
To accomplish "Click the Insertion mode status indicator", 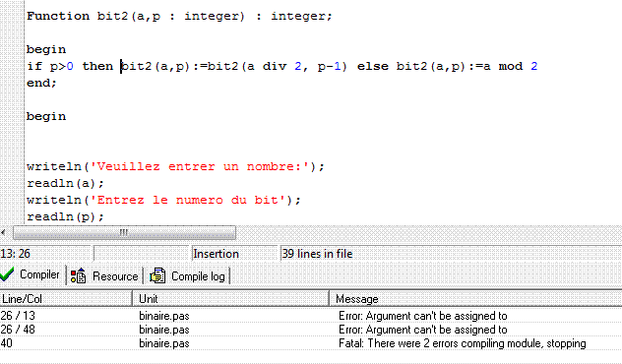I will pos(234,254).
